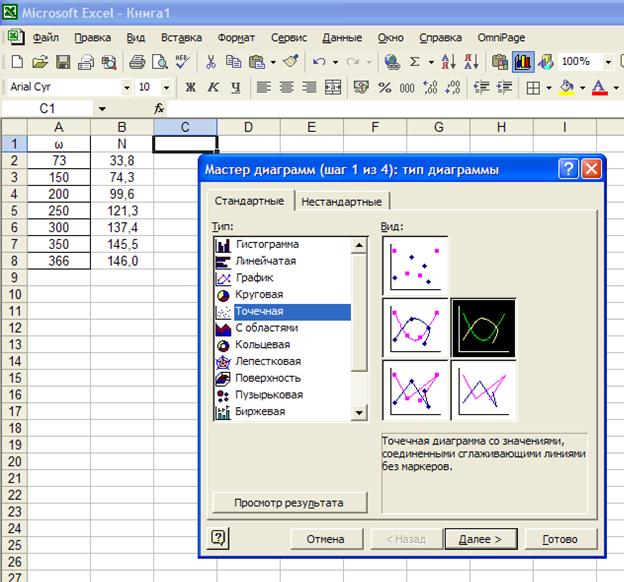Apply percent style format
The height and width of the screenshot is (582, 624).
pyautogui.click(x=384, y=87)
